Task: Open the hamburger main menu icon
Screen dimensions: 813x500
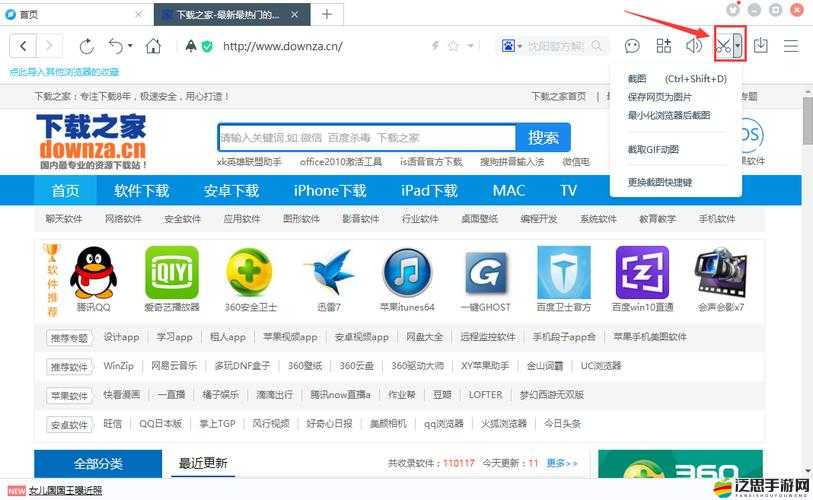Action: [x=791, y=46]
